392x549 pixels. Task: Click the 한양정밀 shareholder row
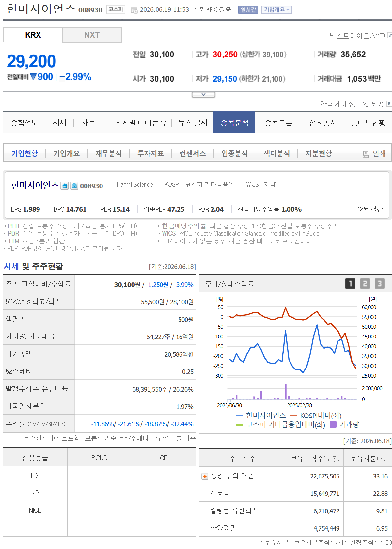point(295,528)
